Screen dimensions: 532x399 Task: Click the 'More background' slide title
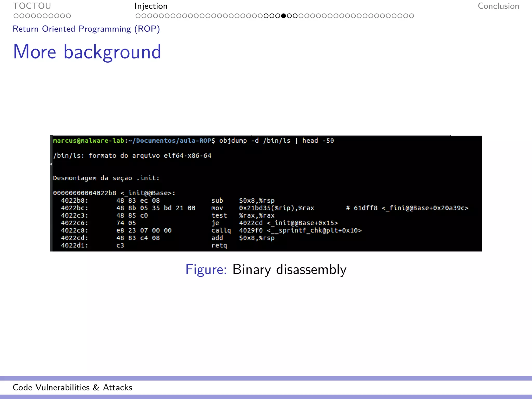pyautogui.click(x=87, y=51)
